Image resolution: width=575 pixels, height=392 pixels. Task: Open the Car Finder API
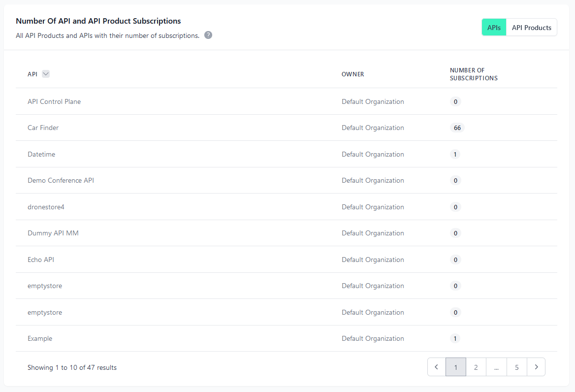(43, 128)
